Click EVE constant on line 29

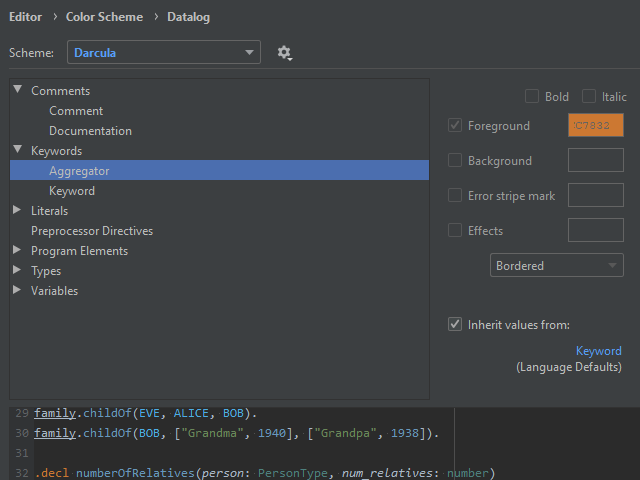tap(149, 413)
